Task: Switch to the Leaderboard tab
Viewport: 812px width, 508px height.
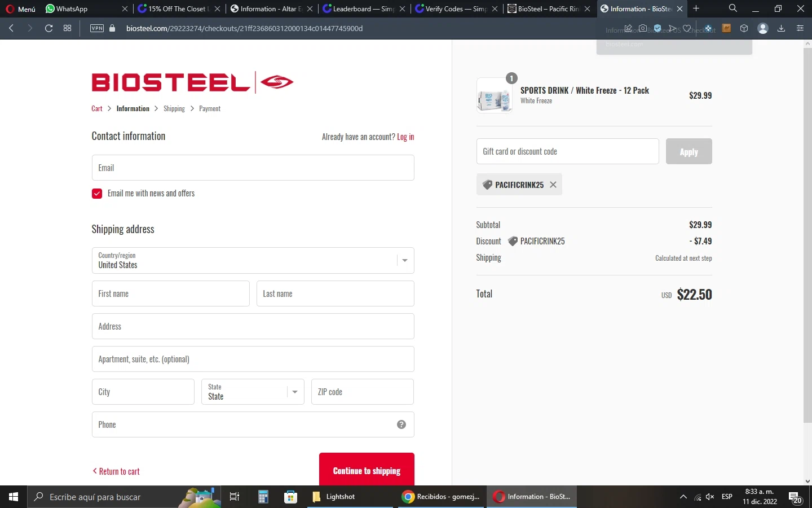Action: tap(363, 8)
